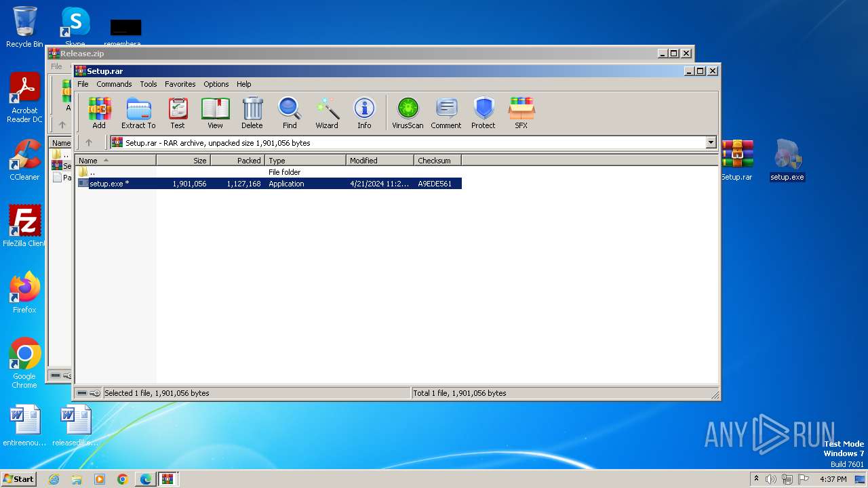Click the Extract To toolbar icon
This screenshot has width=868, height=488.
[x=138, y=113]
